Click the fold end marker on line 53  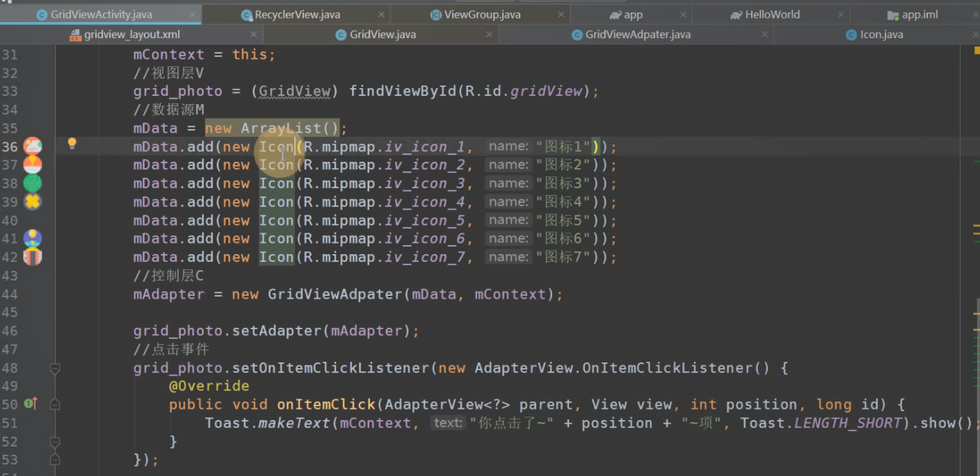[x=55, y=460]
